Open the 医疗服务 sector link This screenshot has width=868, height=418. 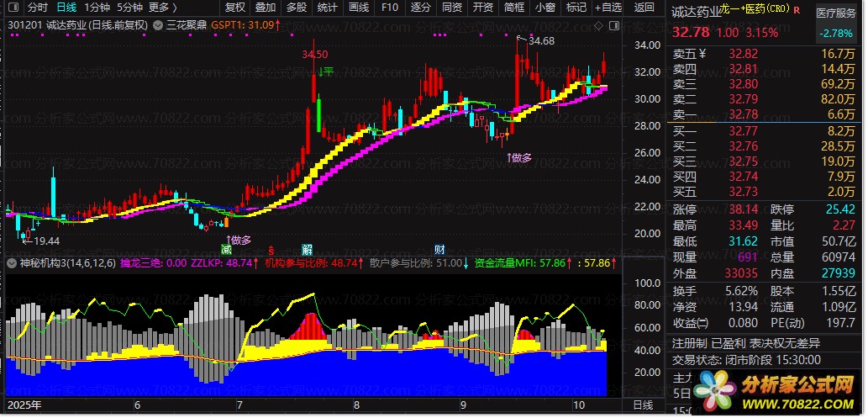click(x=835, y=13)
